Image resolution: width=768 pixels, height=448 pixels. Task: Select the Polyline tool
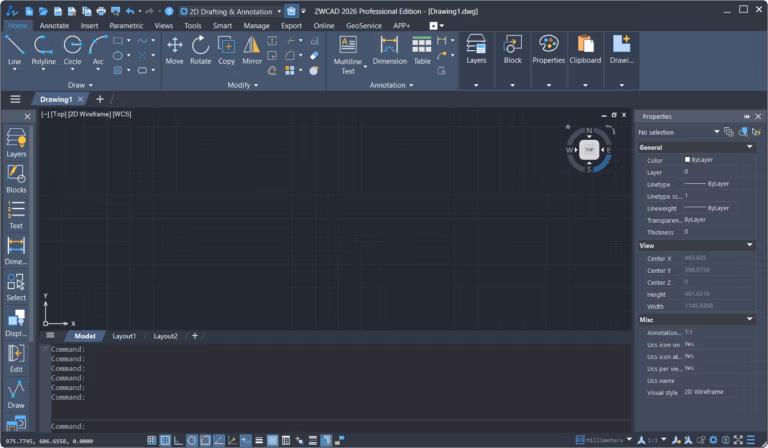point(43,50)
